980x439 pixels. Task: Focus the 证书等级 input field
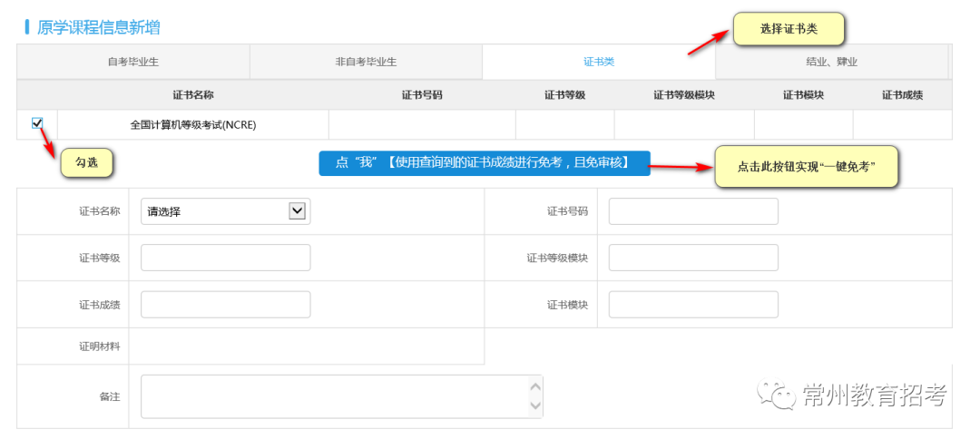click(x=226, y=258)
